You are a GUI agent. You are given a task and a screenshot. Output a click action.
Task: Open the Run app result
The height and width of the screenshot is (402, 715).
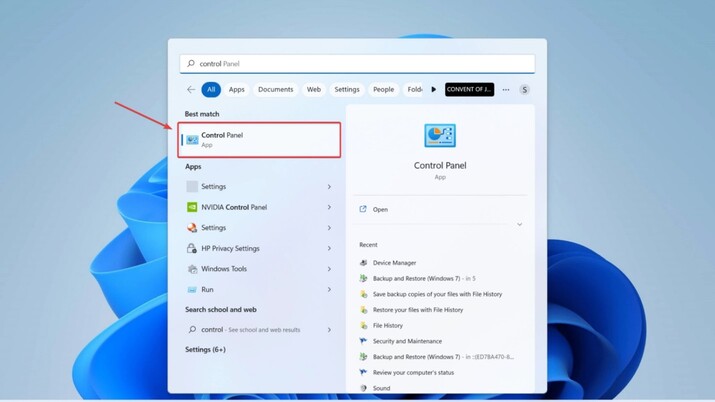259,289
